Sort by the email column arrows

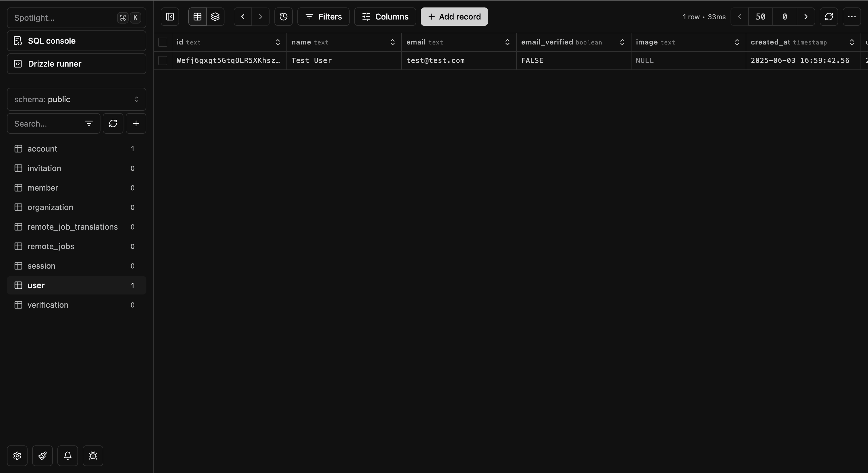click(507, 42)
